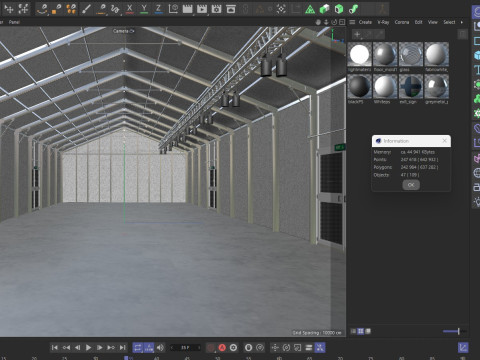Open the Create menu in Material Manager
This screenshot has height=360, width=480.
365,22
